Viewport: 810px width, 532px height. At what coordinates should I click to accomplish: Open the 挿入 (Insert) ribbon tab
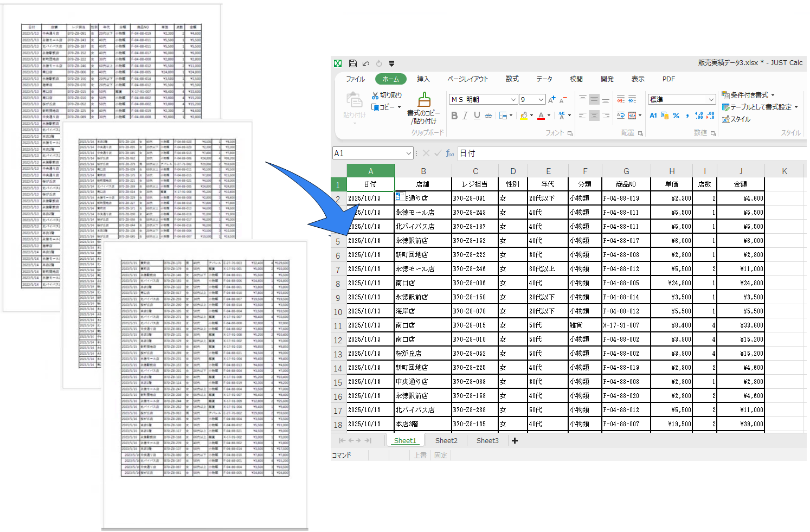point(423,79)
